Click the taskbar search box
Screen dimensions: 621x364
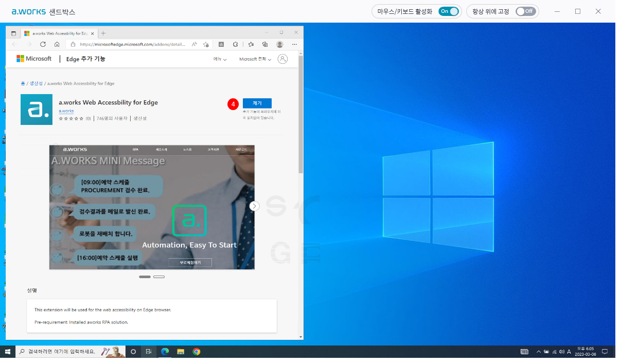[71, 352]
